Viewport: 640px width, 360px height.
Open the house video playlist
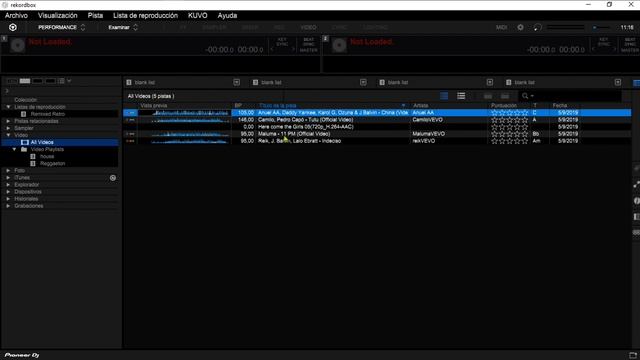[x=47, y=156]
